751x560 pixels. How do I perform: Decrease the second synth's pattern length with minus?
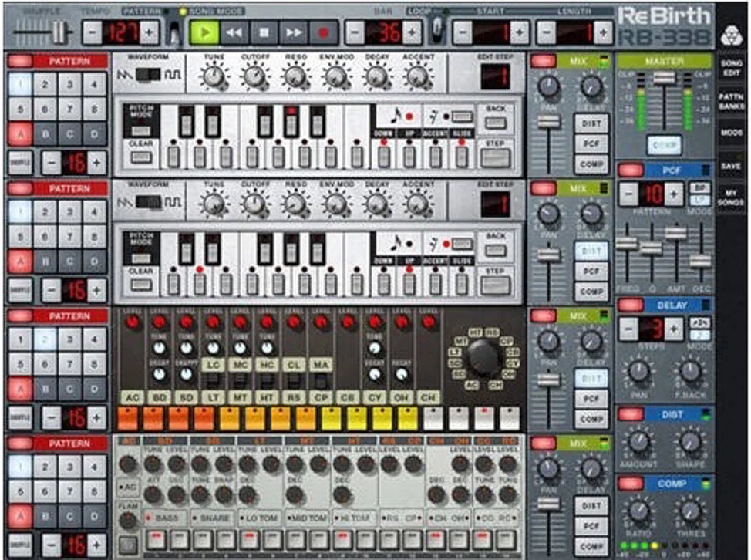pos(51,290)
